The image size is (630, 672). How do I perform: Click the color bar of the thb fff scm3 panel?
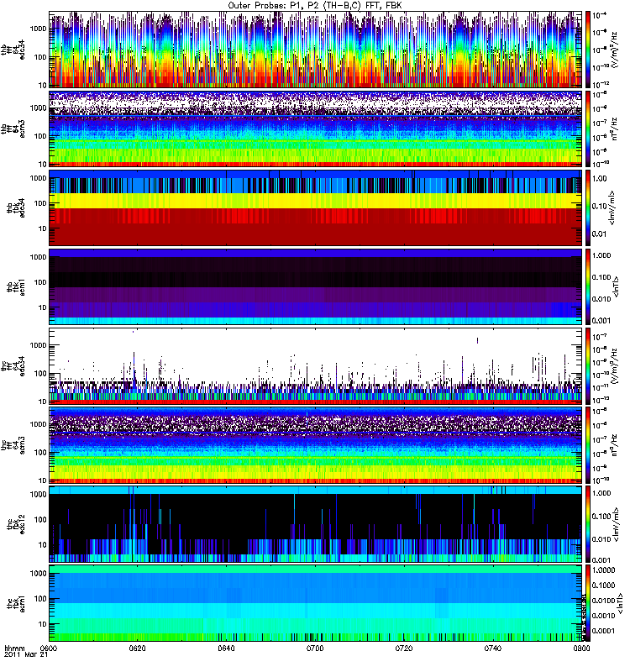(x=588, y=129)
